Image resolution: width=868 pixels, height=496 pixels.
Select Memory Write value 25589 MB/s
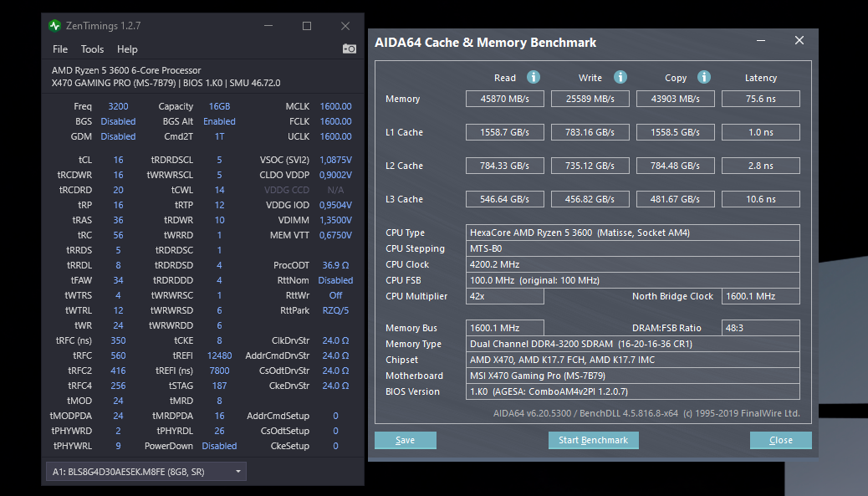(590, 99)
